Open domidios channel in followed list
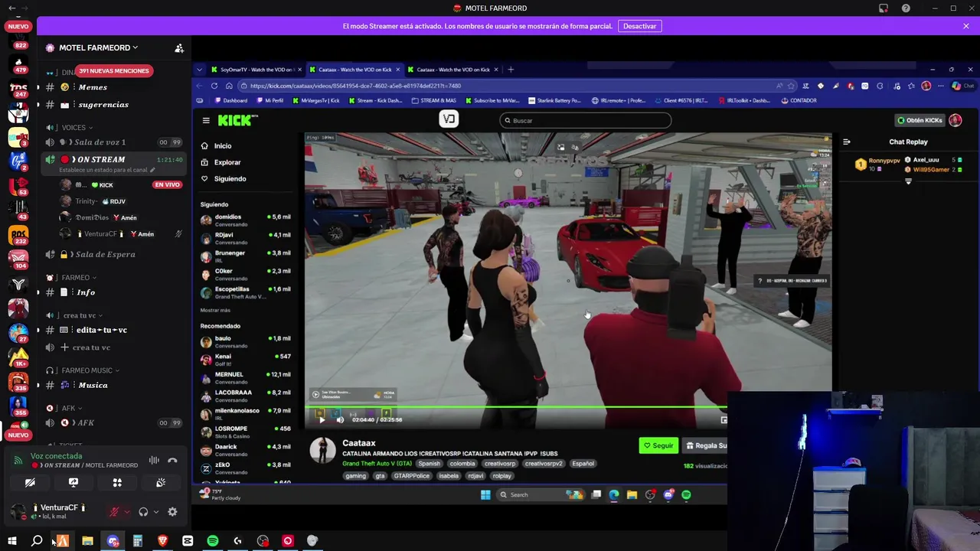 (245, 220)
